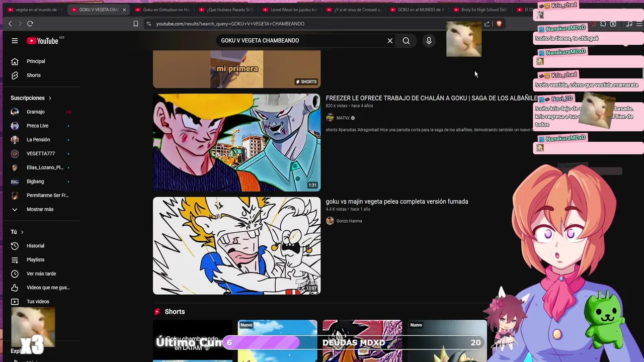Open media control music note icon

[629, 24]
